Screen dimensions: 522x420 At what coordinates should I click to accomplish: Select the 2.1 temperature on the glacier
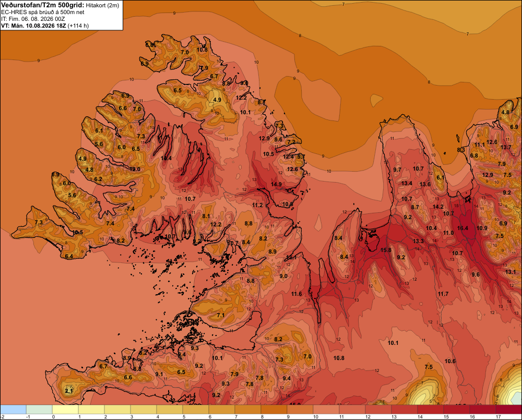(x=68, y=391)
